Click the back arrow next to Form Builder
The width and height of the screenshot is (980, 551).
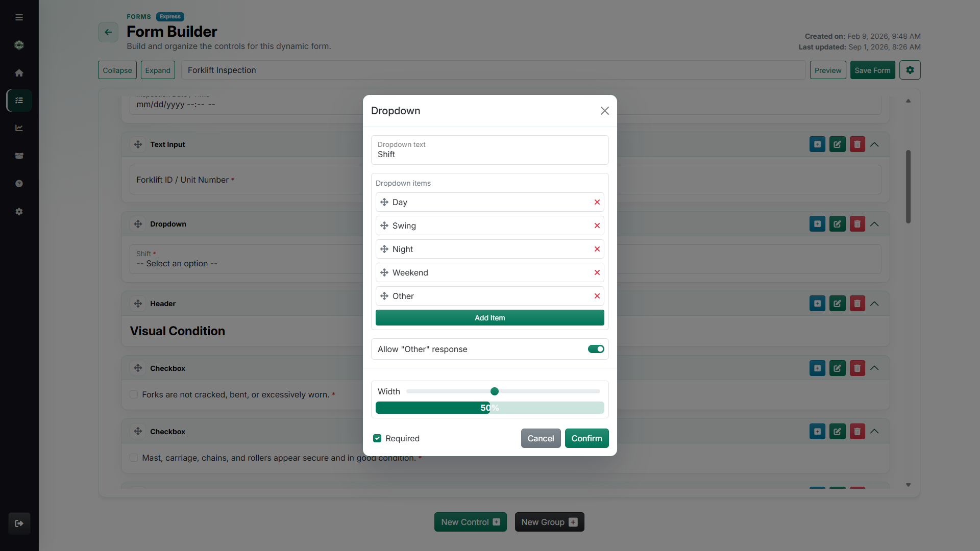tap(108, 32)
